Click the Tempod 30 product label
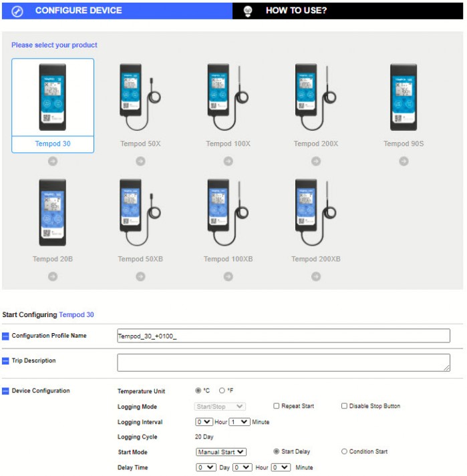The image size is (467, 476). coord(53,144)
